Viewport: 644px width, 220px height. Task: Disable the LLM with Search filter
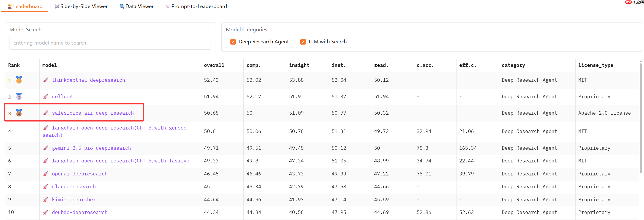pyautogui.click(x=303, y=42)
